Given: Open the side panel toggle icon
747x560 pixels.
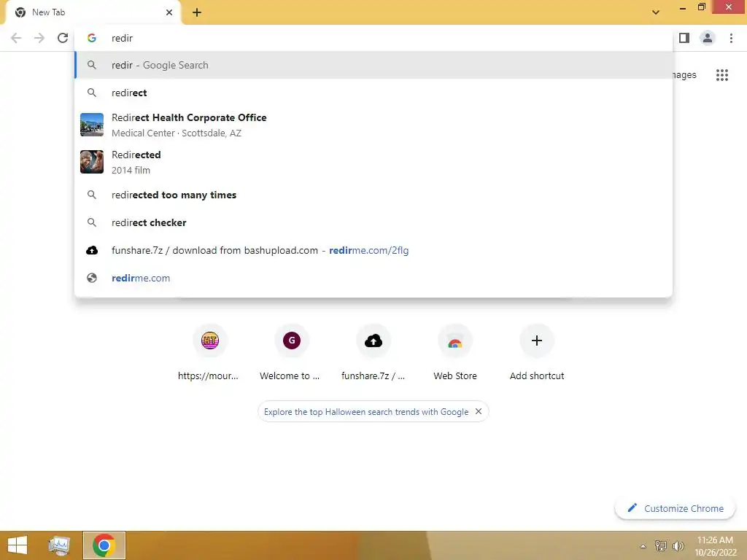Looking at the screenshot, I should point(684,38).
